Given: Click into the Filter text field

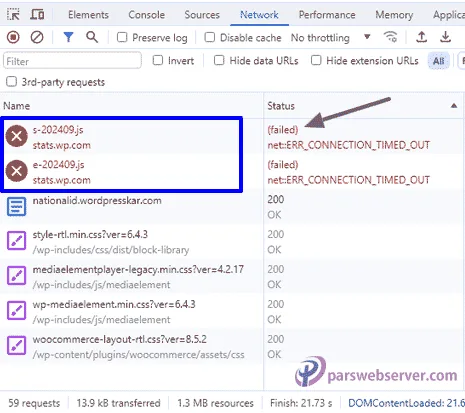Looking at the screenshot, I should 72,61.
